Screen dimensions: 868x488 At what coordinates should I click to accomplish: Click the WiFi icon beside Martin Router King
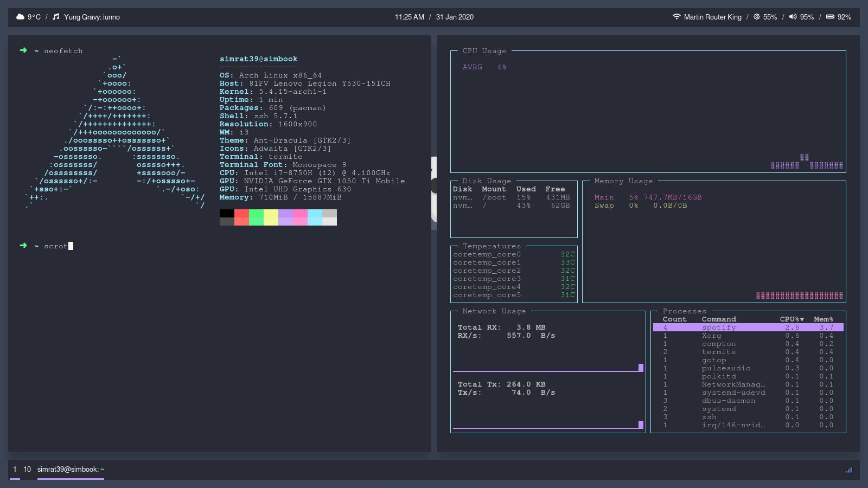[676, 17]
